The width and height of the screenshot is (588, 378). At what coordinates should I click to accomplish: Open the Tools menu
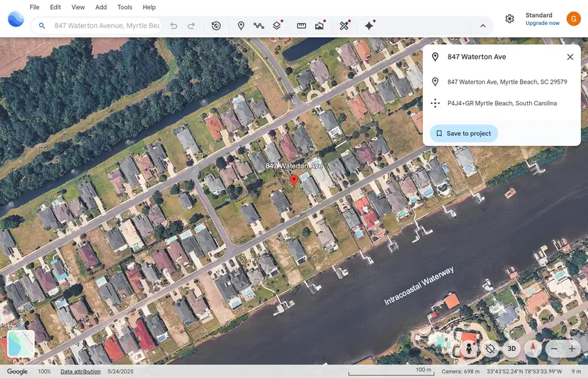124,7
